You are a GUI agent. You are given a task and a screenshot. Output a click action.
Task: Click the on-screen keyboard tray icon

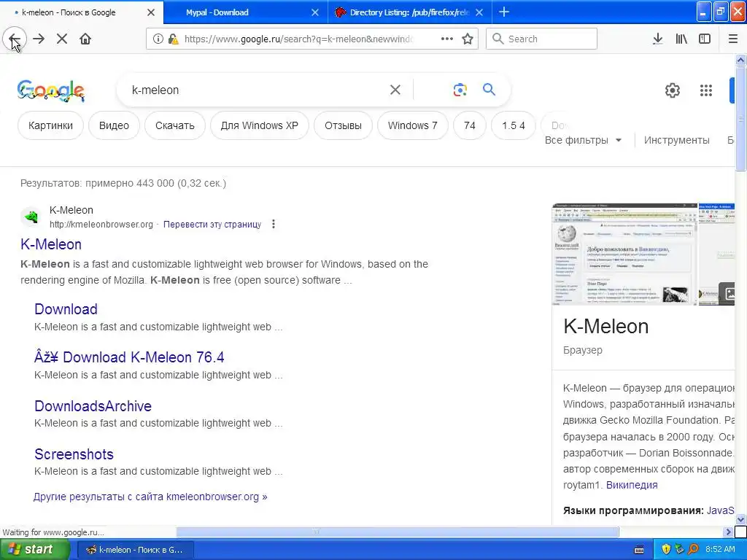pyautogui.click(x=639, y=550)
